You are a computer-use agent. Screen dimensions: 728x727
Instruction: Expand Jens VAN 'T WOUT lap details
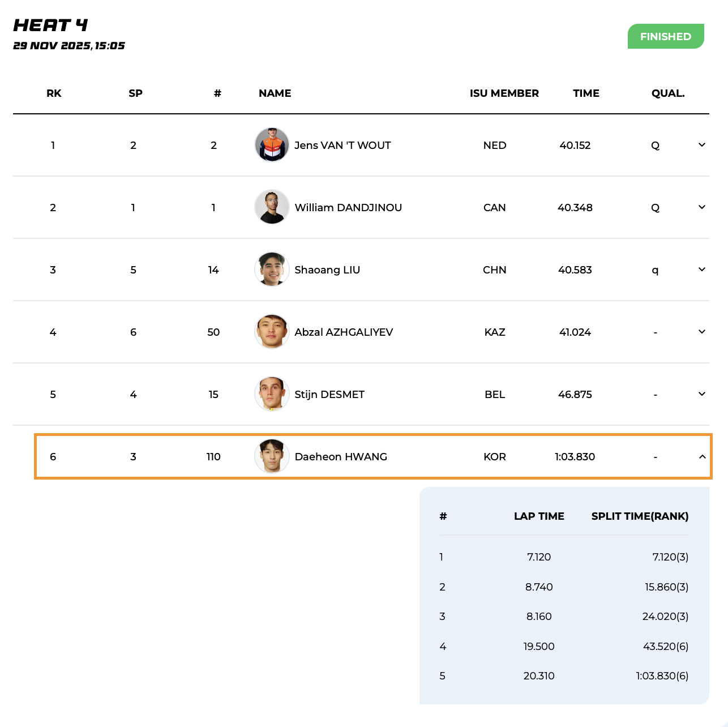tap(701, 145)
